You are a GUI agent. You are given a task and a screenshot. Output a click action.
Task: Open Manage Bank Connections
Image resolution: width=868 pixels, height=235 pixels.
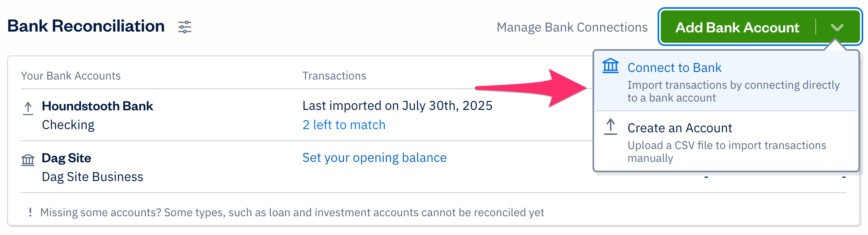[x=572, y=27]
